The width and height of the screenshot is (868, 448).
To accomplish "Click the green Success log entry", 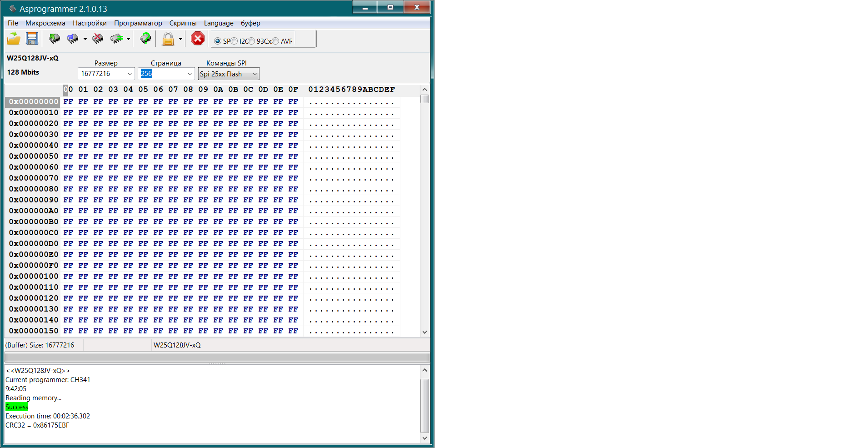I will point(17,407).
